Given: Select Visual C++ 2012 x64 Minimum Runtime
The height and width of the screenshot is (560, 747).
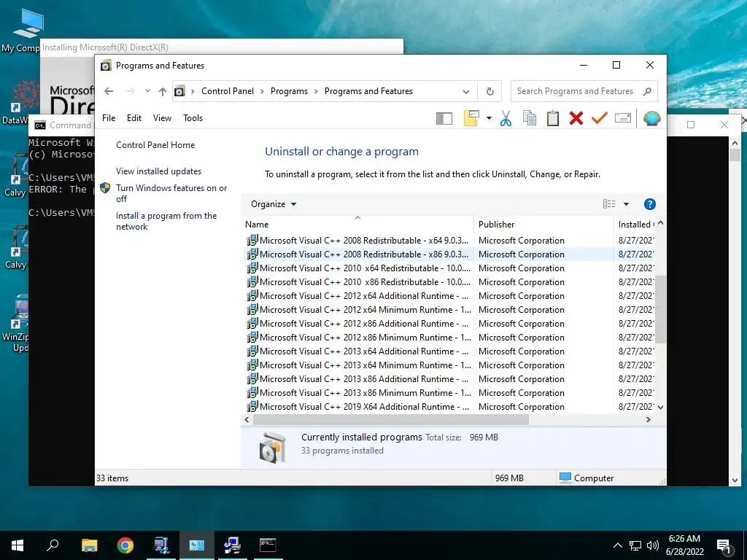Looking at the screenshot, I should [x=449, y=309].
